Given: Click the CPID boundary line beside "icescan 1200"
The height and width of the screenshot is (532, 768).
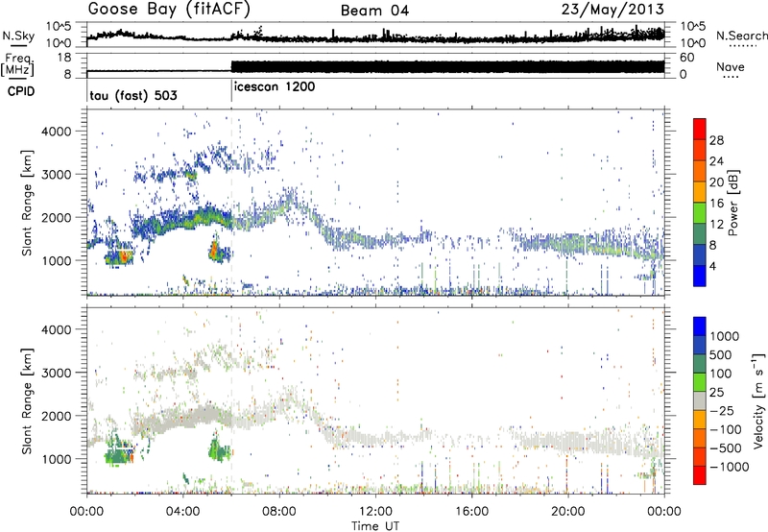Looking at the screenshot, I should pyautogui.click(x=231, y=91).
